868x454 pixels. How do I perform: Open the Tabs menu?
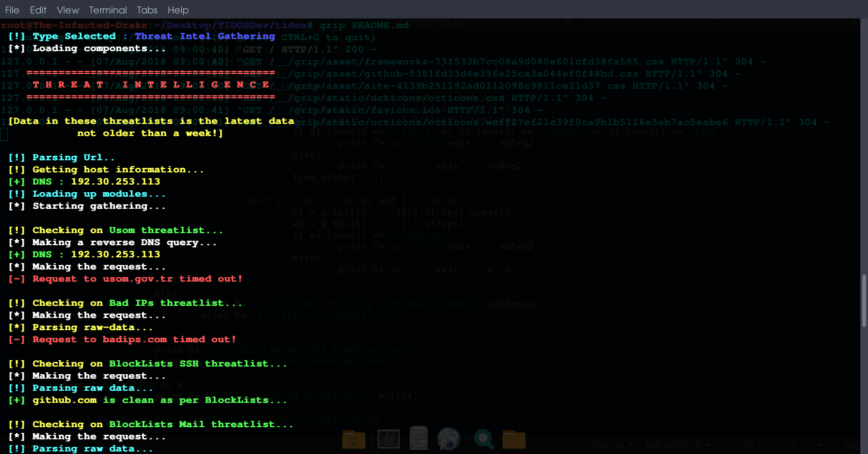pos(147,10)
